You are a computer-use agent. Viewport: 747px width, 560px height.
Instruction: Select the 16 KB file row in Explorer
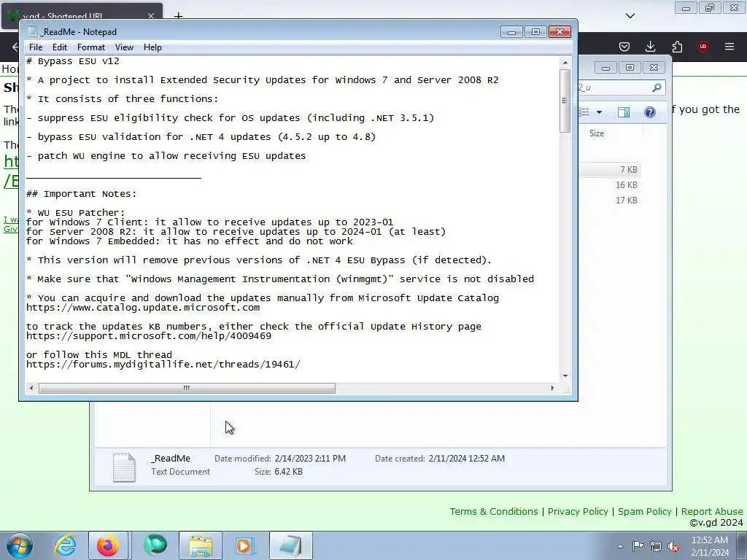[x=610, y=184]
